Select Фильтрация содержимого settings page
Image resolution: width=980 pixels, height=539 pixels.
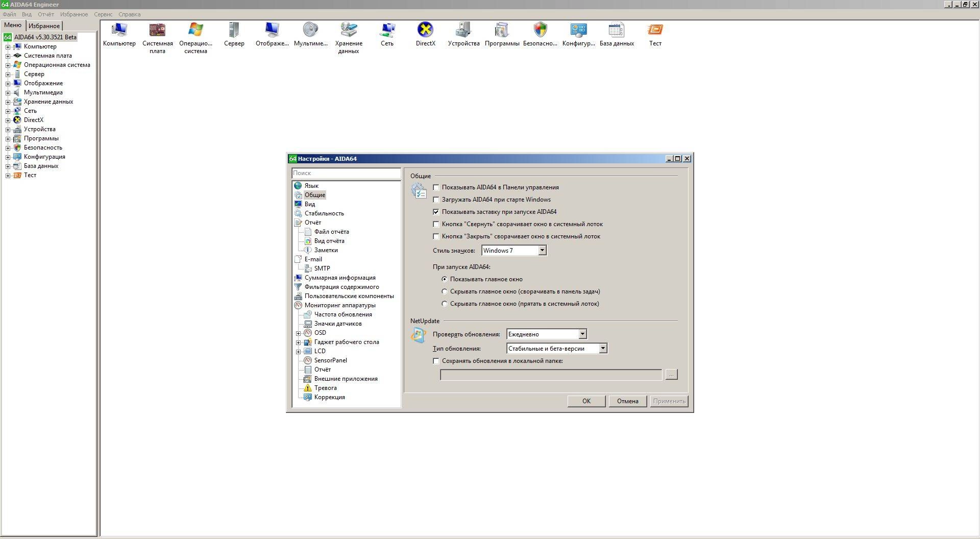point(341,287)
